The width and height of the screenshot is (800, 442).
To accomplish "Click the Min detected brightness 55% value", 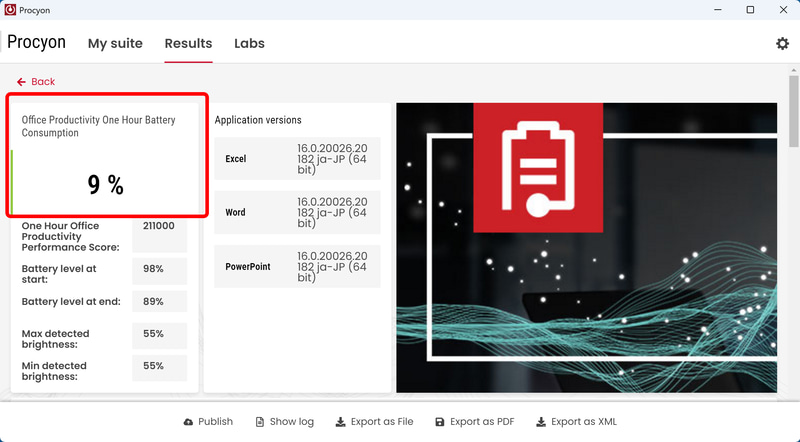I will coord(153,366).
